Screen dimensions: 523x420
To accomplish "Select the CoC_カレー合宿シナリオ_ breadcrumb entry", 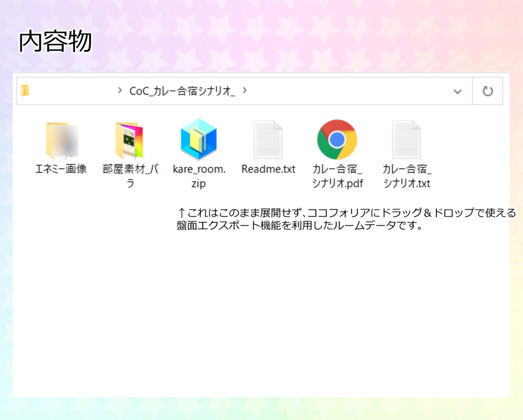I will point(183,90).
